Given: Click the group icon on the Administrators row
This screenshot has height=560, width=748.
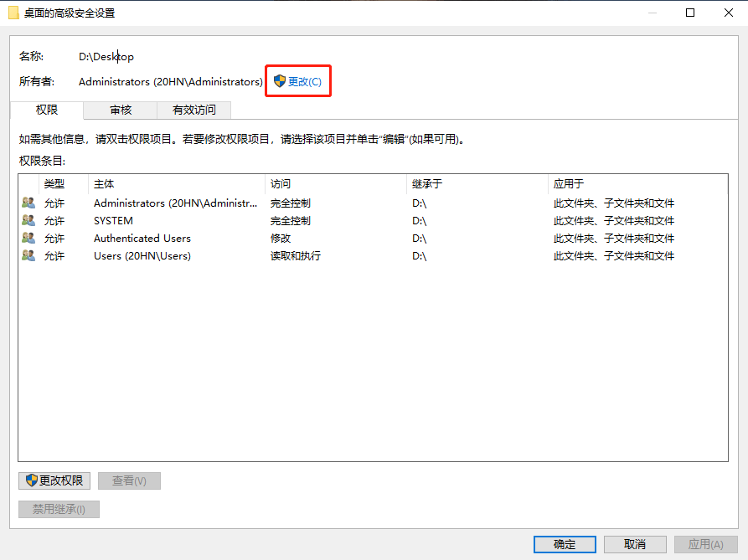Looking at the screenshot, I should (x=26, y=203).
